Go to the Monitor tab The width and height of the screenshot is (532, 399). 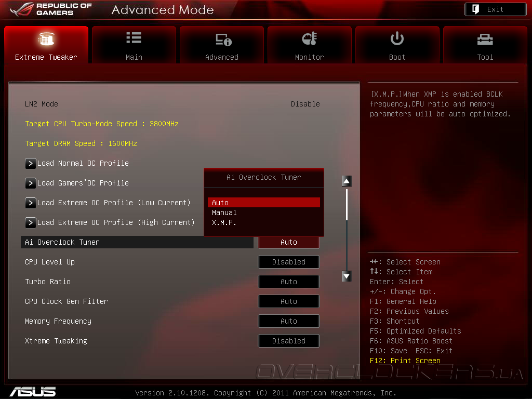(x=310, y=45)
